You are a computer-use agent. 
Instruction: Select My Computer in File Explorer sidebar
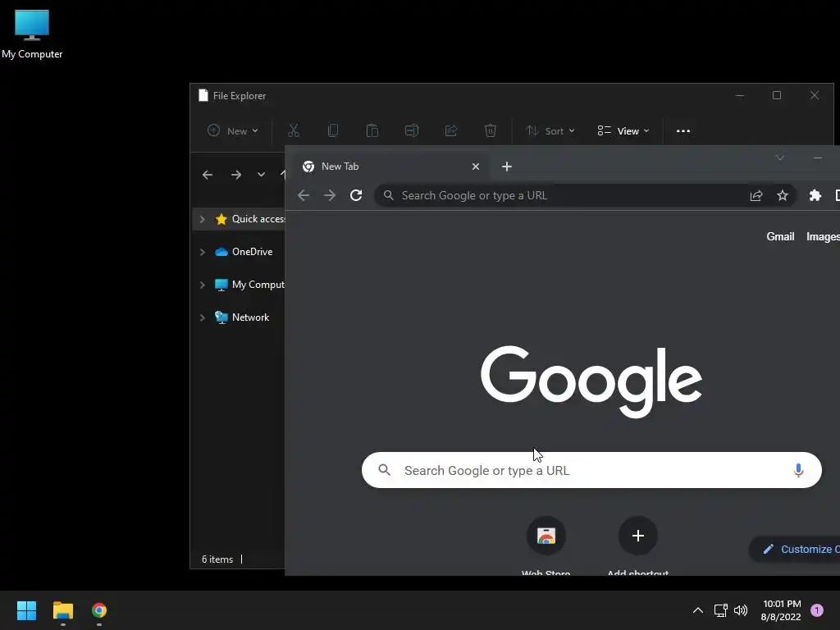tap(249, 285)
